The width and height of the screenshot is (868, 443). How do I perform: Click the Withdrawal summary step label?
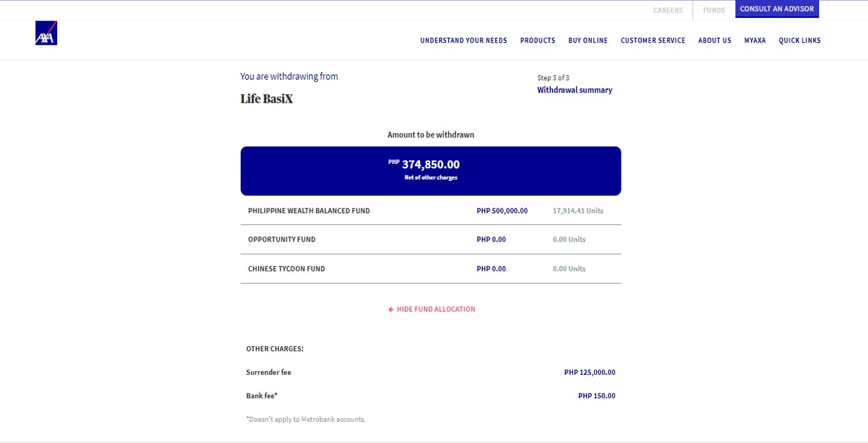pyautogui.click(x=574, y=89)
